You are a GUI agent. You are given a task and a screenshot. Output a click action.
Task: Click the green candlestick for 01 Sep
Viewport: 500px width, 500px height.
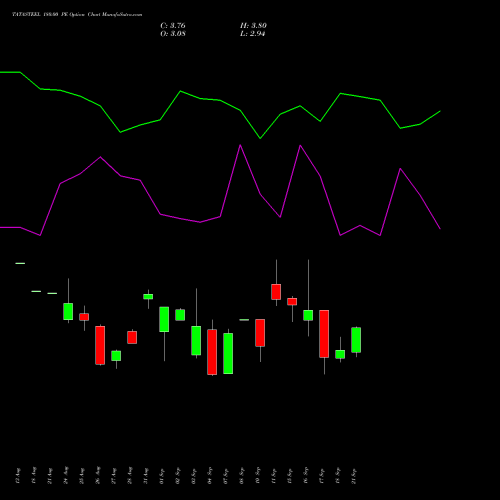click(164, 319)
